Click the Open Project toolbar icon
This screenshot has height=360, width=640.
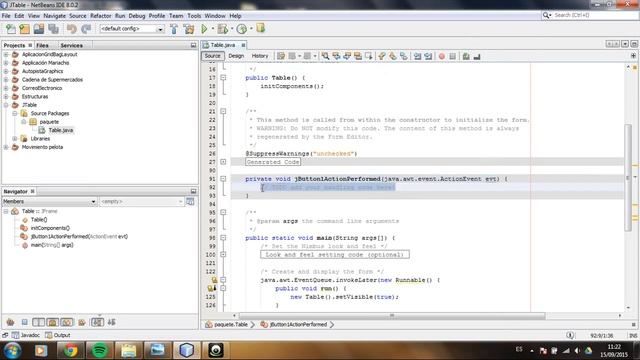click(39, 29)
